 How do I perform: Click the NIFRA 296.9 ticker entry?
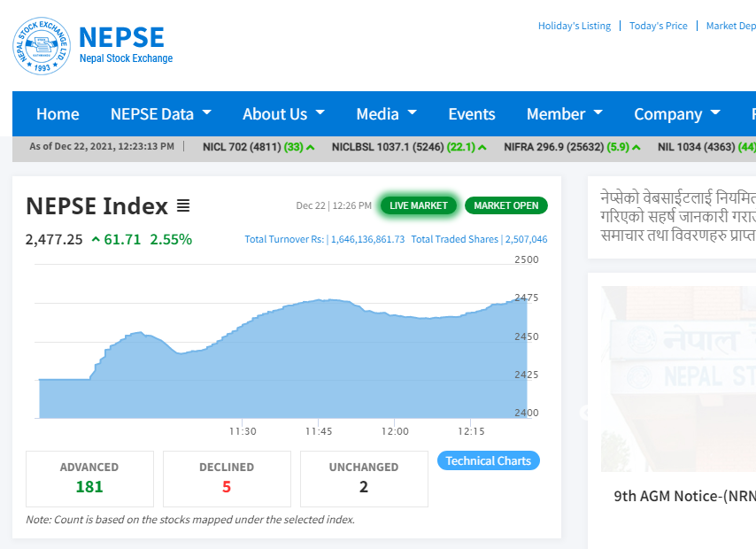[x=572, y=147]
